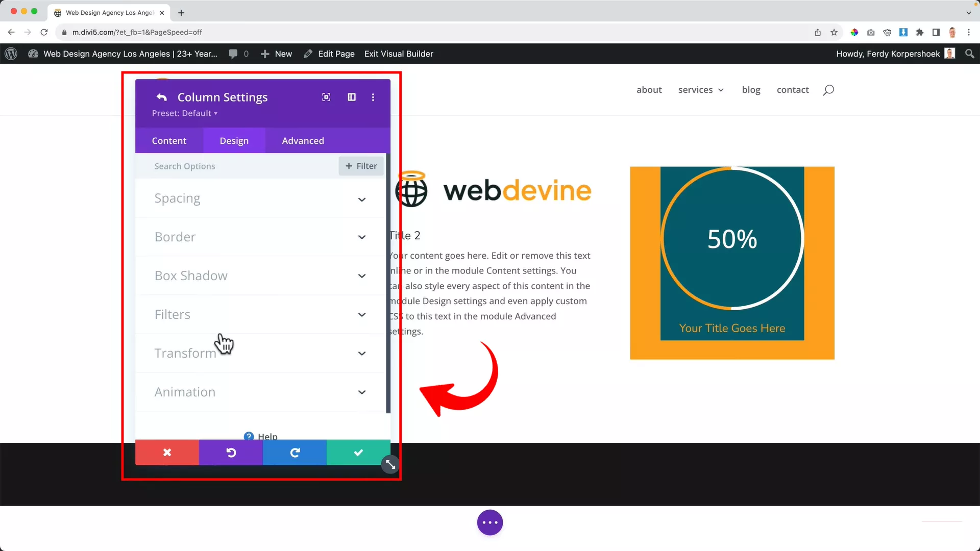Click the Filter button
The width and height of the screenshot is (980, 551).
pyautogui.click(x=361, y=166)
